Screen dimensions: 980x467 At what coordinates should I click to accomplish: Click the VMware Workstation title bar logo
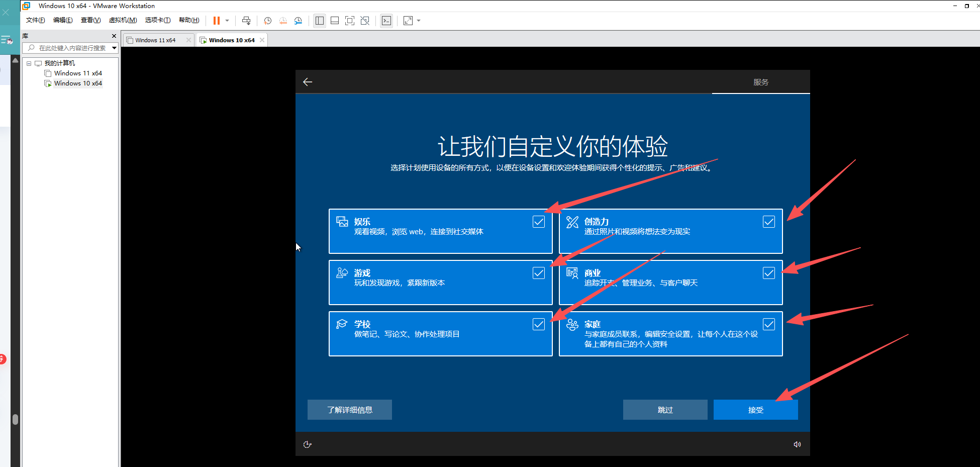[x=26, y=6]
